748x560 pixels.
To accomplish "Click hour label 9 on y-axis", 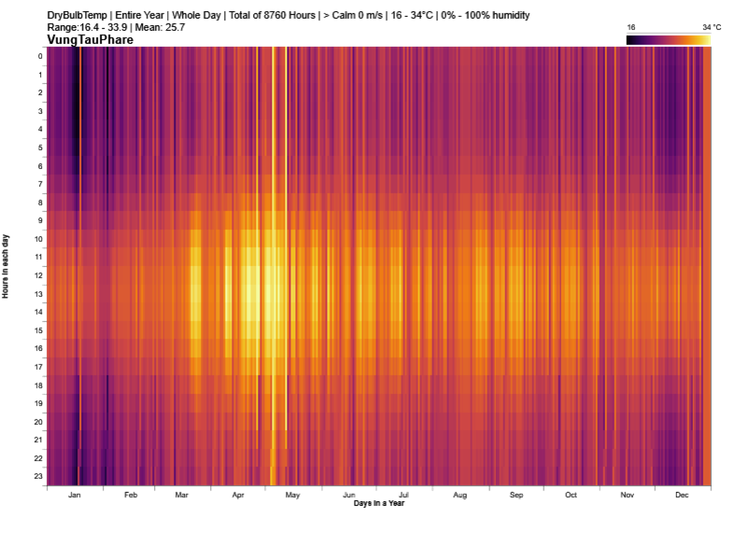I will pyautogui.click(x=40, y=220).
